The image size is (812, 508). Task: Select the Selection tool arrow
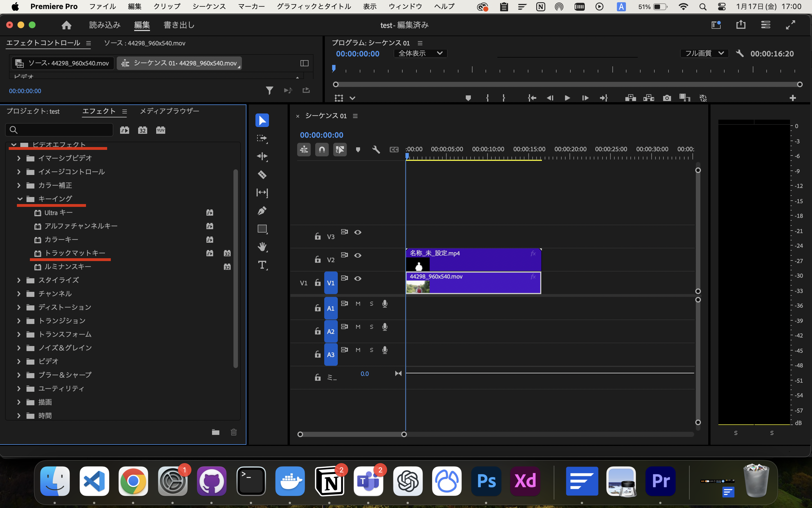click(x=262, y=120)
